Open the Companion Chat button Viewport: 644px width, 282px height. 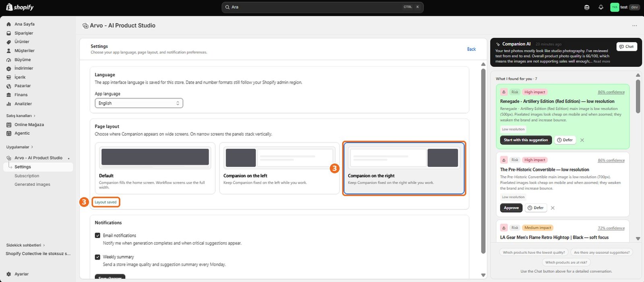click(x=627, y=46)
